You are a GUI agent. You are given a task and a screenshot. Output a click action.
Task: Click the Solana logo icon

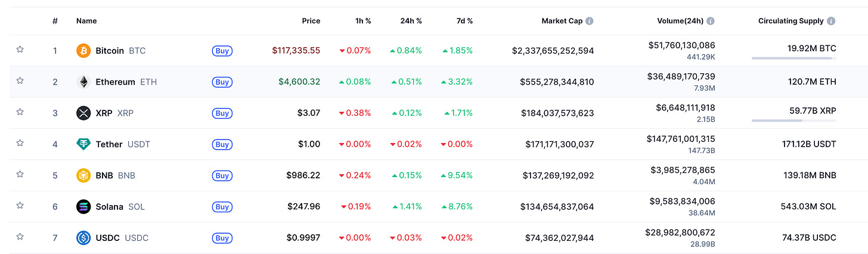click(x=83, y=206)
